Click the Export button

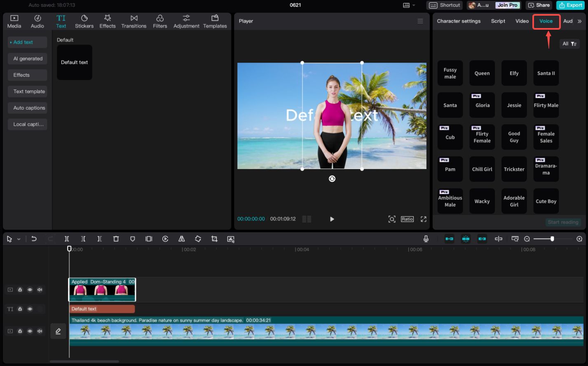pyautogui.click(x=571, y=5)
